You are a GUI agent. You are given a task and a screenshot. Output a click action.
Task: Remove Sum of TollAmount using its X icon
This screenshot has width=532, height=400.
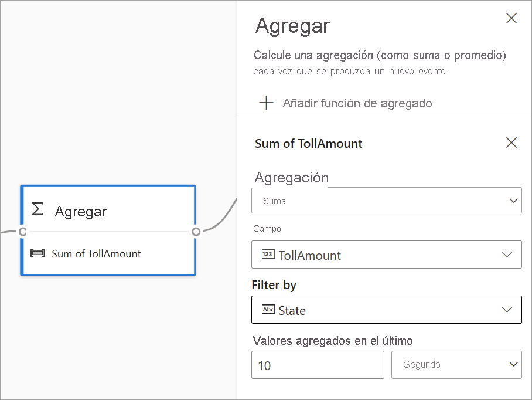click(x=511, y=143)
